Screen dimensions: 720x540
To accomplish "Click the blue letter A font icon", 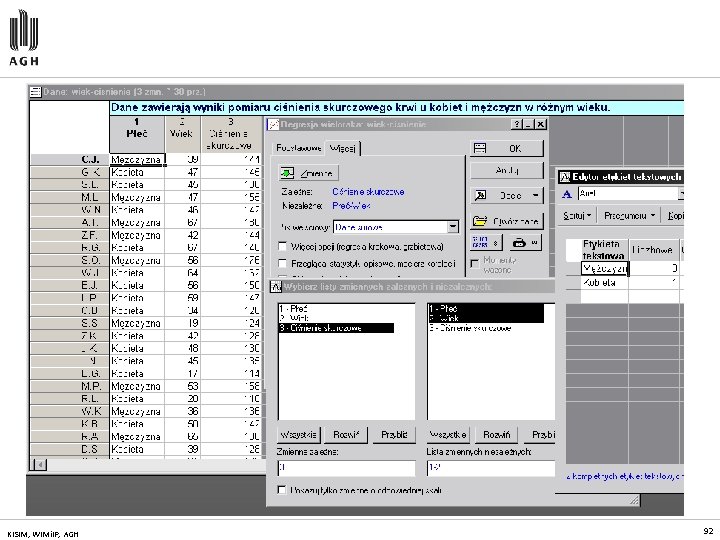I will (567, 194).
